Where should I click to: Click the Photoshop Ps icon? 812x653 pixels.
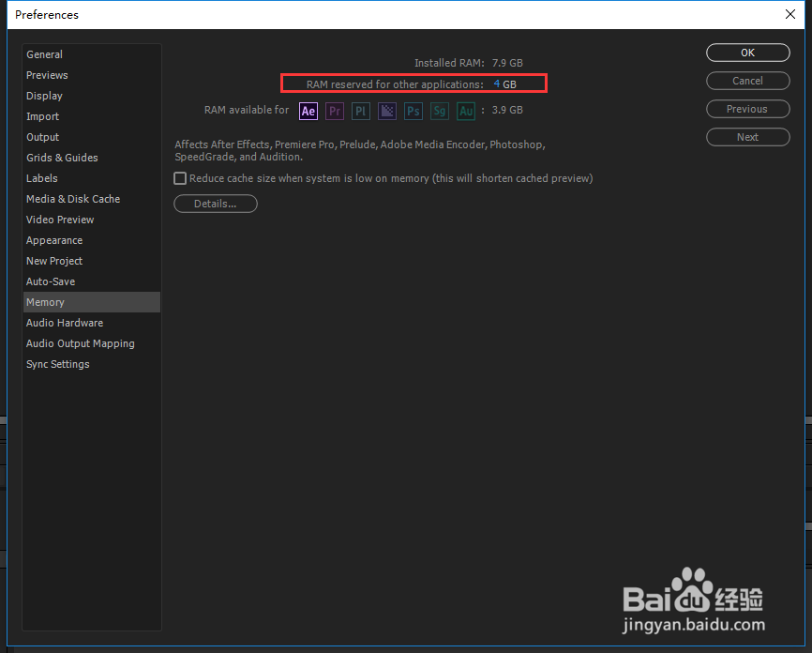tap(414, 111)
